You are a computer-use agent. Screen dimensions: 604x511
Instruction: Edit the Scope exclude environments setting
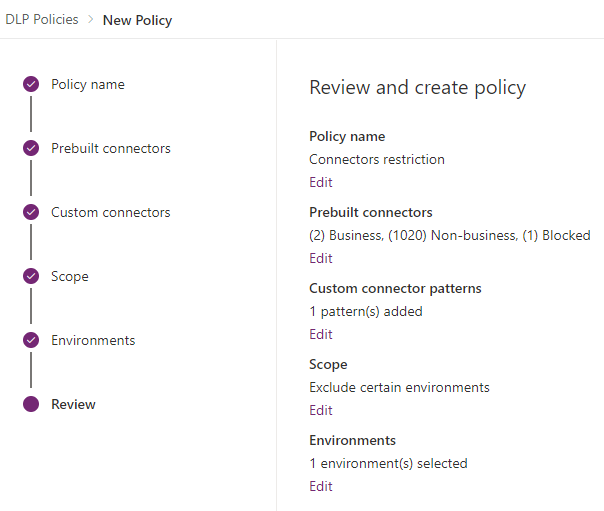[320, 410]
